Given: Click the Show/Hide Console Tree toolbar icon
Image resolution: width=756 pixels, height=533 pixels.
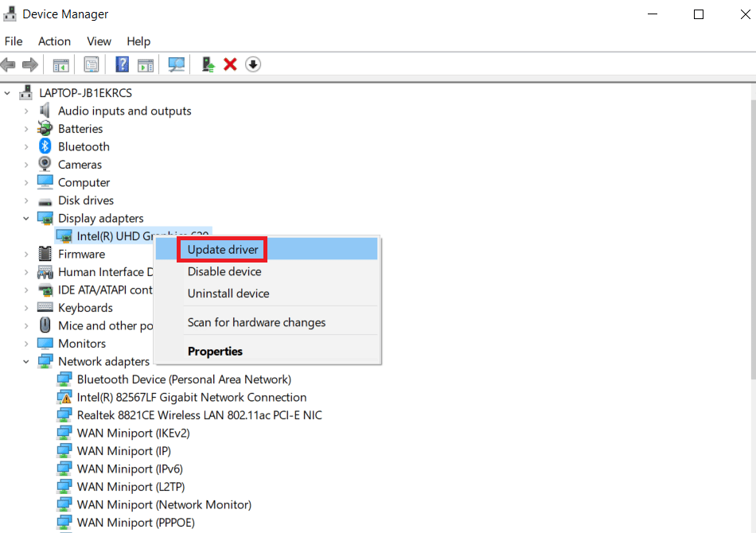Looking at the screenshot, I should 60,64.
